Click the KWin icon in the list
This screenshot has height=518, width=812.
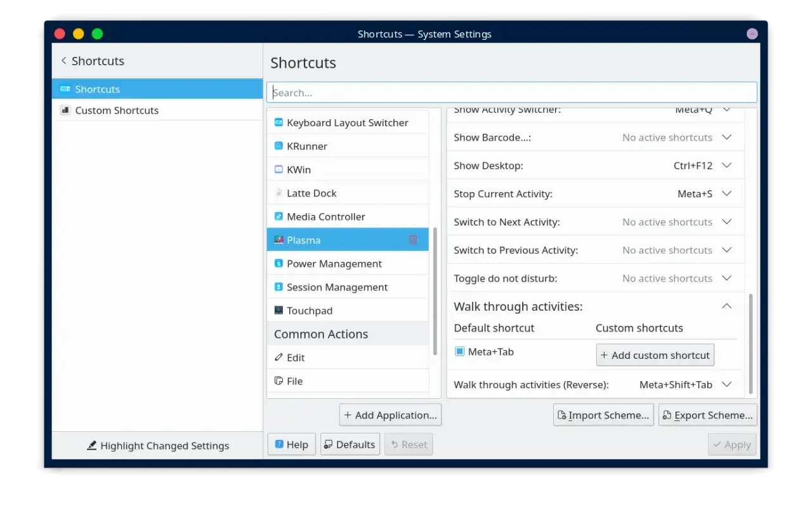click(x=278, y=169)
